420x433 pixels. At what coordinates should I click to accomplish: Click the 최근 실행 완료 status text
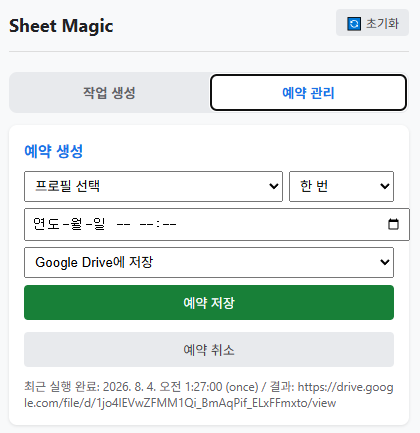click(x=62, y=387)
